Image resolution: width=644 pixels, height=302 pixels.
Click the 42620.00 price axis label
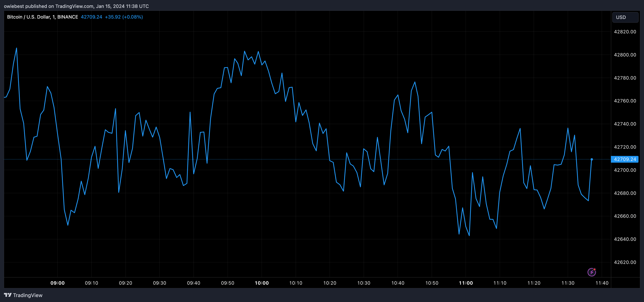[625, 262]
